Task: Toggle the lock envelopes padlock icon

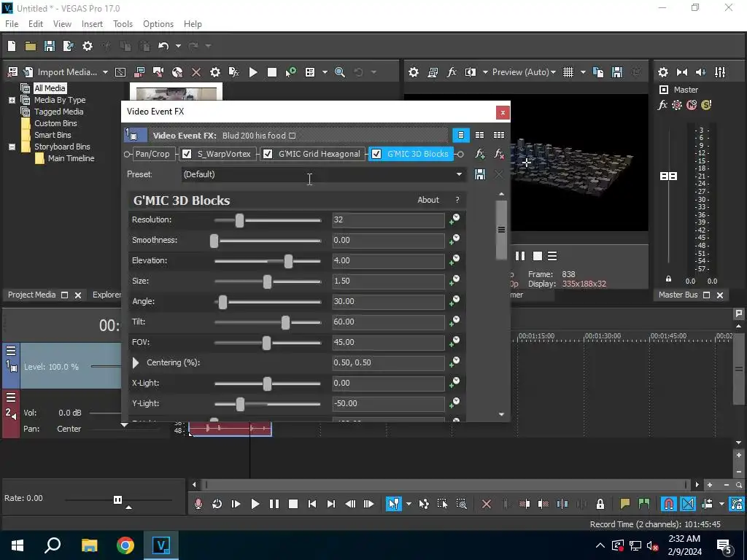Action: 600,504
